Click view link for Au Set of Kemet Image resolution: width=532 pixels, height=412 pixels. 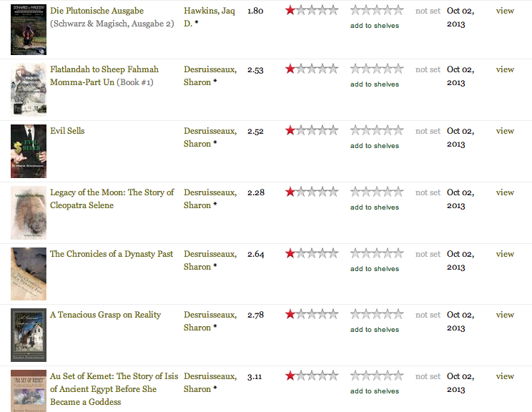pos(505,376)
